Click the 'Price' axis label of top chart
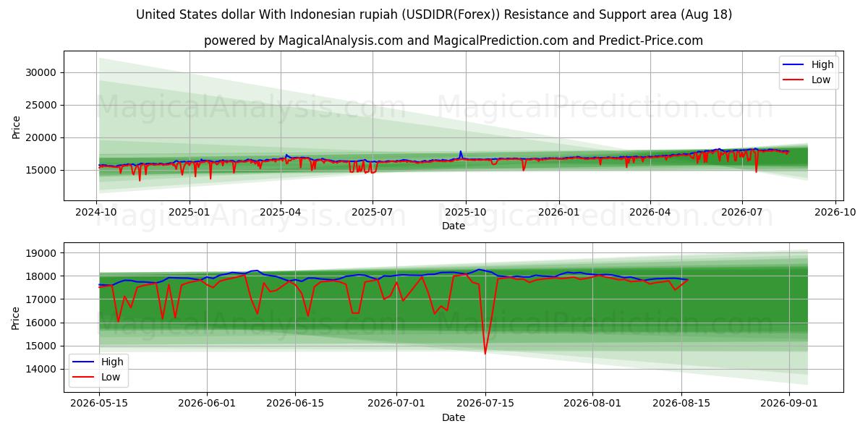This screenshot has width=868, height=434. [x=17, y=126]
